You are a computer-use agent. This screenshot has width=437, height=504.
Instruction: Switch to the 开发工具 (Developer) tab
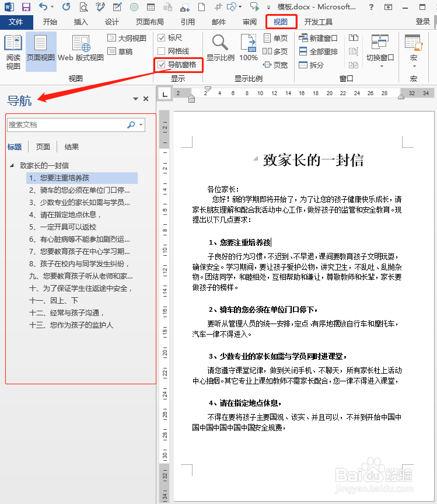point(318,22)
